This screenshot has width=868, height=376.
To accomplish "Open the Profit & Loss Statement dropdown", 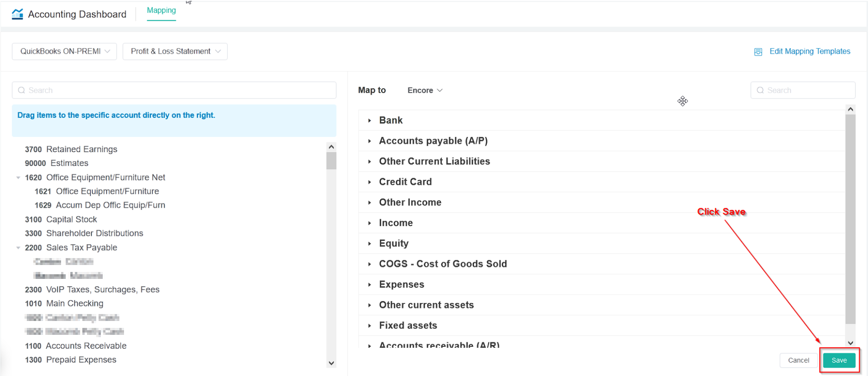I will coord(175,51).
